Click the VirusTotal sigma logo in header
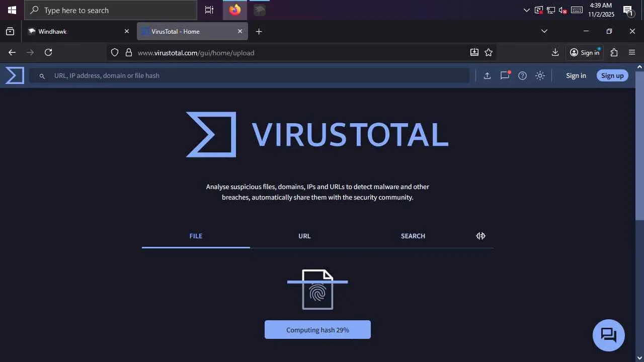 [x=15, y=75]
